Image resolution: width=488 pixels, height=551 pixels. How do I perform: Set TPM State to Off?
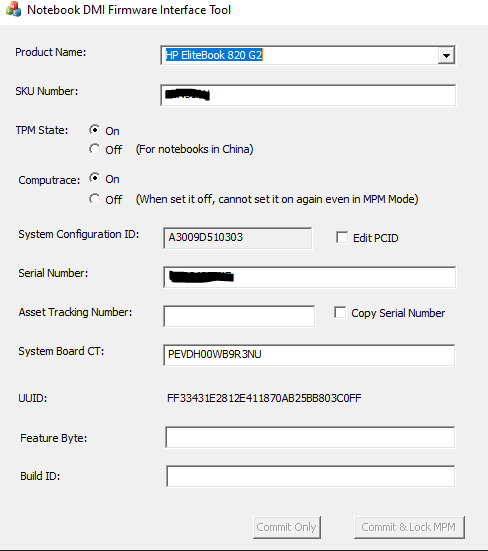coord(95,149)
